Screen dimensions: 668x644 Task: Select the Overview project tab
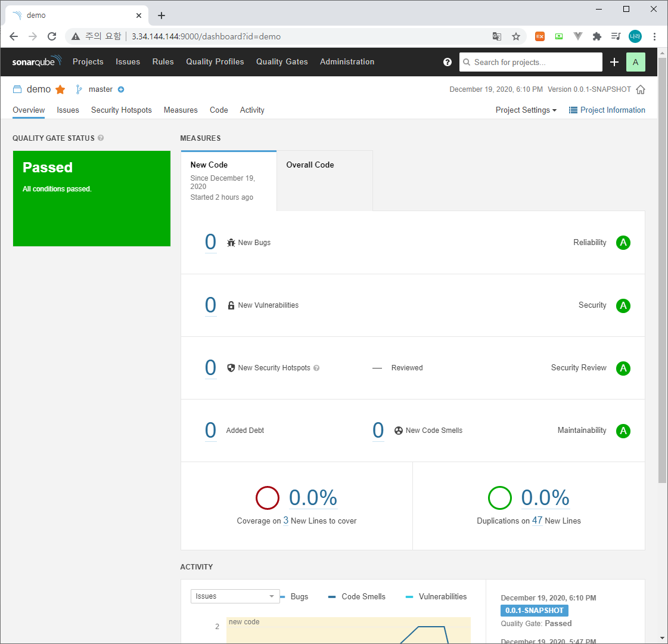tap(29, 110)
